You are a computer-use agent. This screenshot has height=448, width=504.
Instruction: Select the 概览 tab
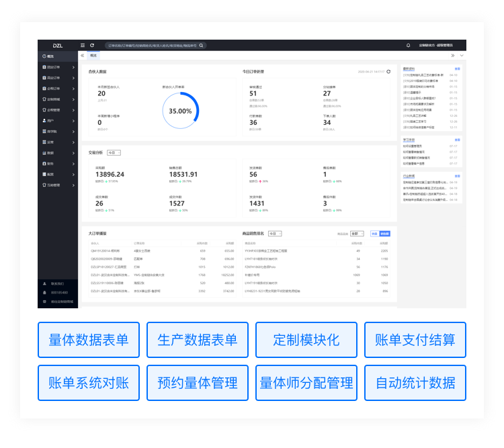point(93,56)
